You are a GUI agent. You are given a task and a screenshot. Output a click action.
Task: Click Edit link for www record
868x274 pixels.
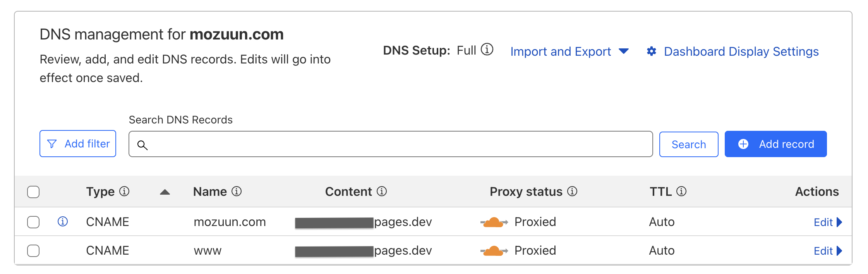[x=823, y=251]
